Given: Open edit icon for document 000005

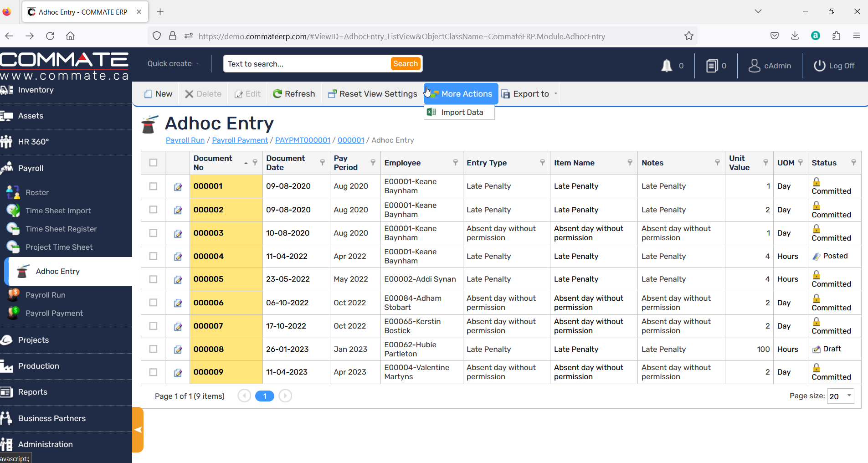Looking at the screenshot, I should (178, 280).
